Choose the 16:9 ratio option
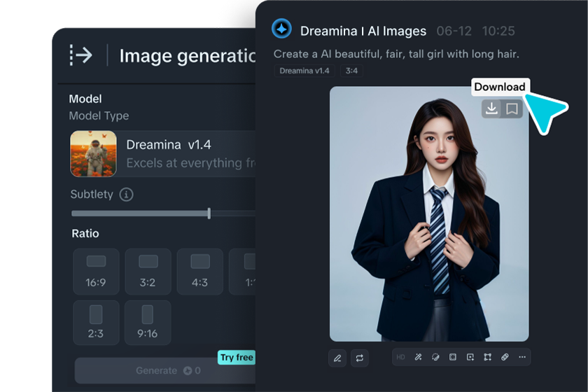The image size is (588, 392). pos(96,272)
